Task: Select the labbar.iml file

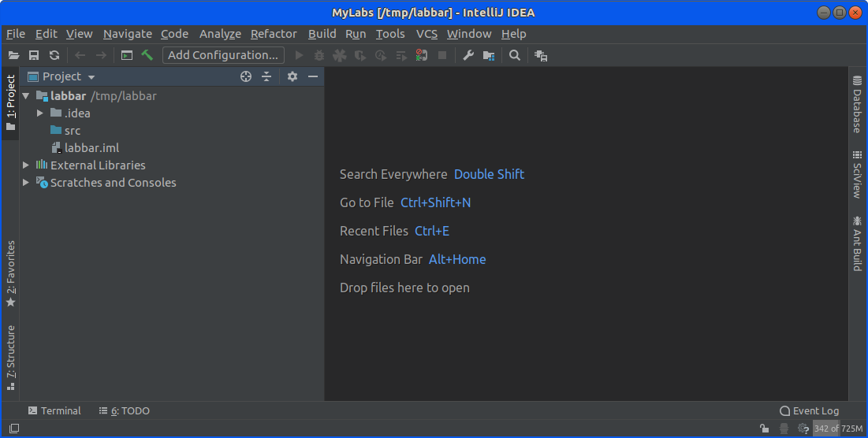Action: [84, 147]
